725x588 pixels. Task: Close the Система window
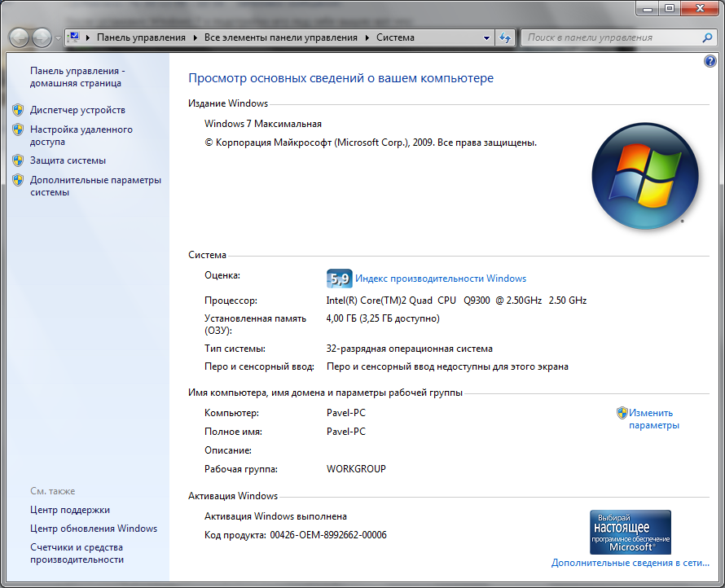tap(700, 8)
